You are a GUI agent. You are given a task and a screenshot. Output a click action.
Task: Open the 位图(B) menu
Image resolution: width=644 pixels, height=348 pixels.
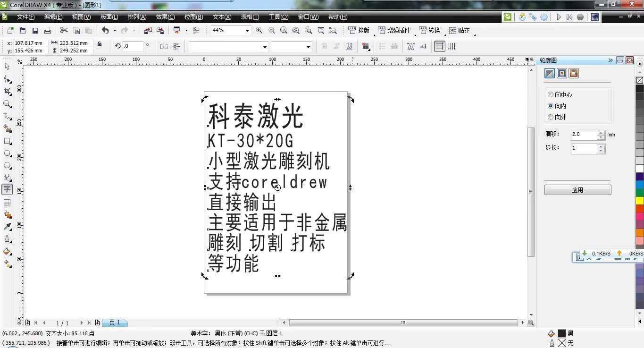pyautogui.click(x=193, y=17)
